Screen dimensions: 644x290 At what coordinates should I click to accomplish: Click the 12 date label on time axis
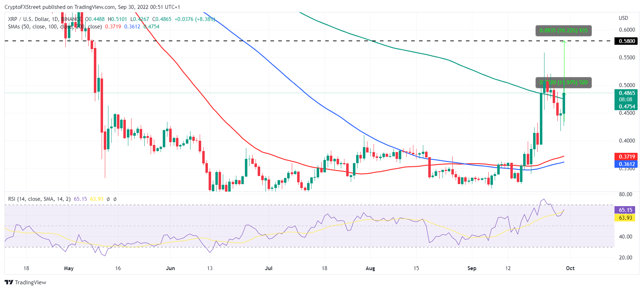pyautogui.click(x=508, y=268)
